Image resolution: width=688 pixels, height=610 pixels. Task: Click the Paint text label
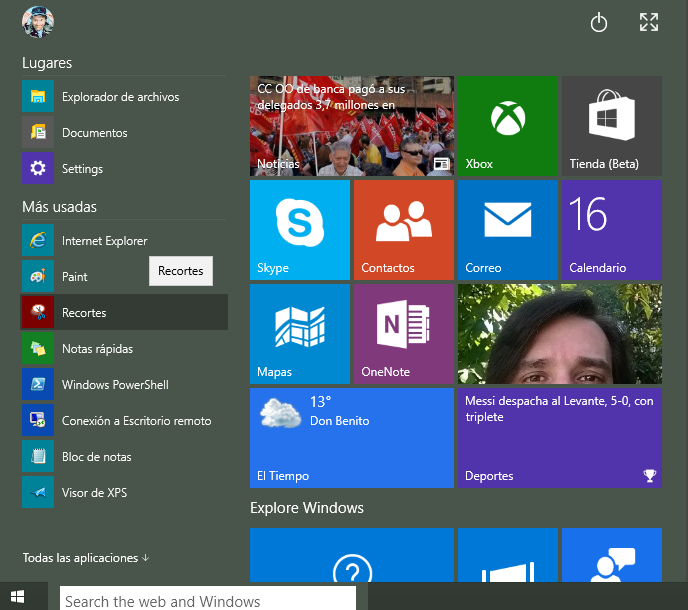coord(74,277)
